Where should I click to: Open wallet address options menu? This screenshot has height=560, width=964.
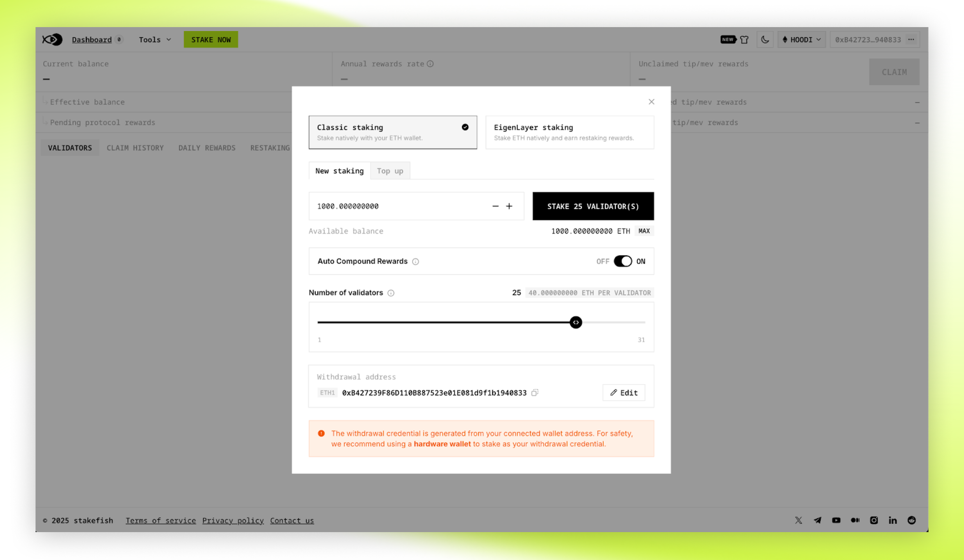click(911, 40)
